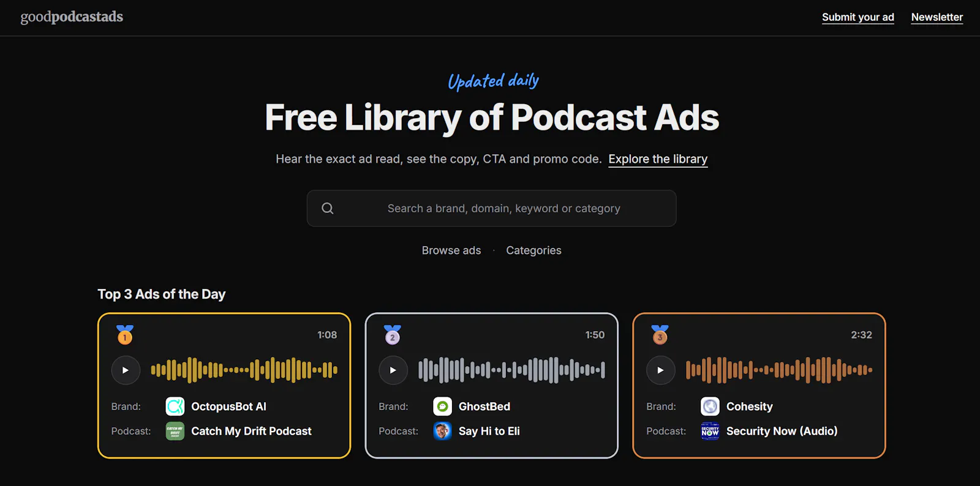Open the GhostBed brand name
The image size is (980, 486).
click(x=484, y=406)
